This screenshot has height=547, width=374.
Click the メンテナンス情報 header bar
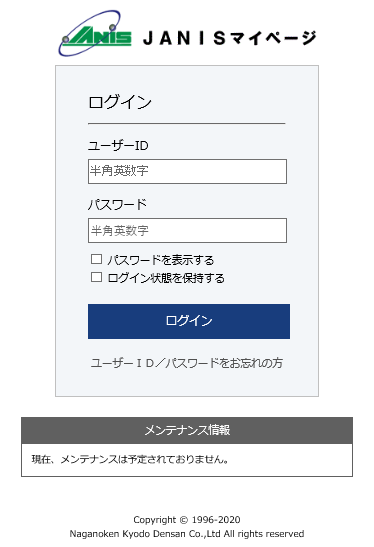187,430
